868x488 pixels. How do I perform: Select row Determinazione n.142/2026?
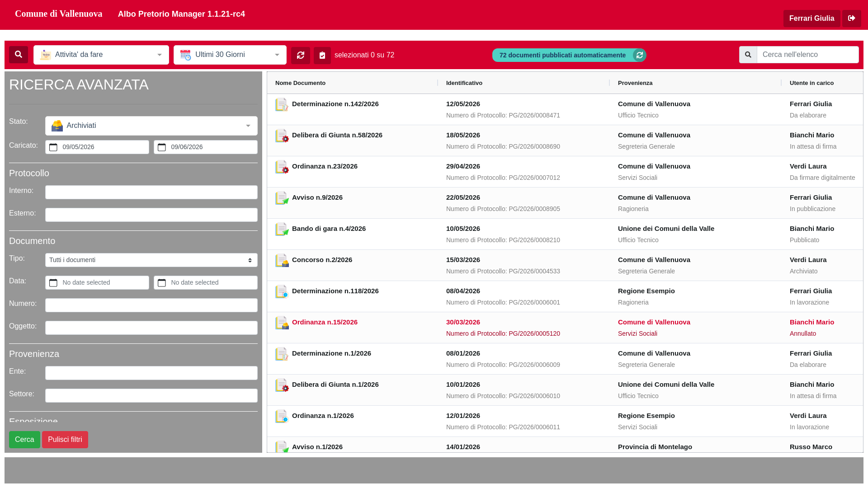[x=565, y=109]
